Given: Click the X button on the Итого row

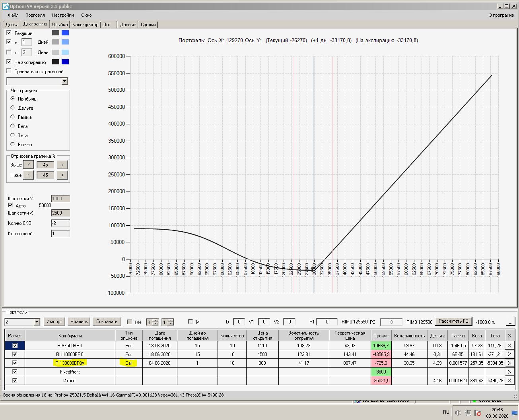Looking at the screenshot, I should 509,381.
